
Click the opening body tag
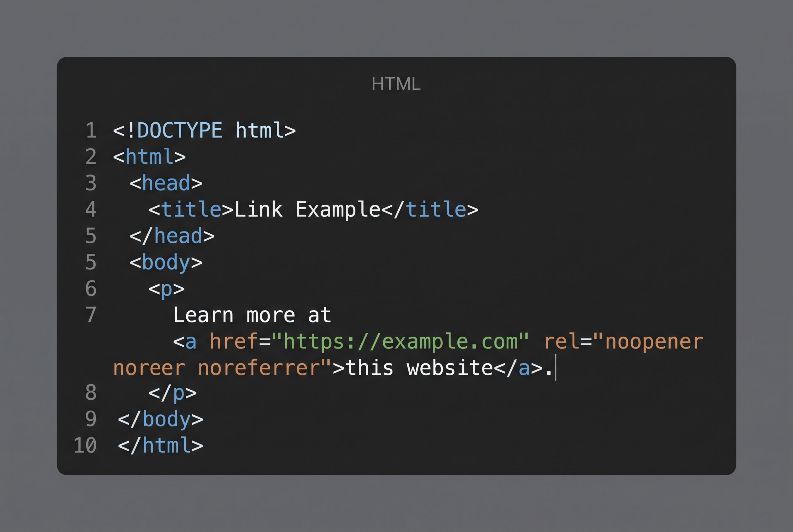click(166, 262)
